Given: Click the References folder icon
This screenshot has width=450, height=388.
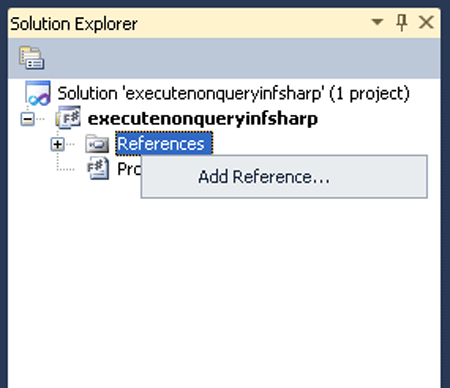Looking at the screenshot, I should pos(97,144).
